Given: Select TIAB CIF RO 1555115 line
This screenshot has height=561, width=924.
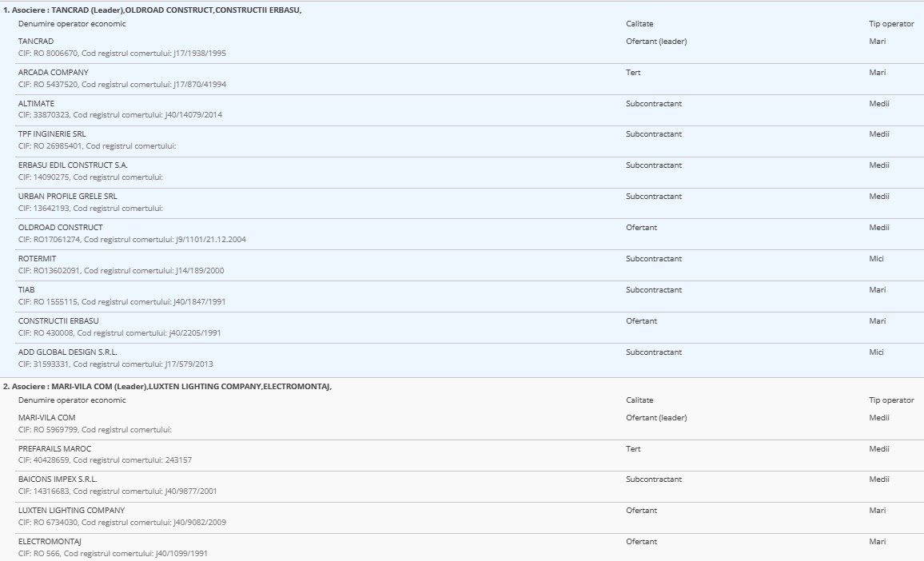Looking at the screenshot, I should click(x=122, y=302).
